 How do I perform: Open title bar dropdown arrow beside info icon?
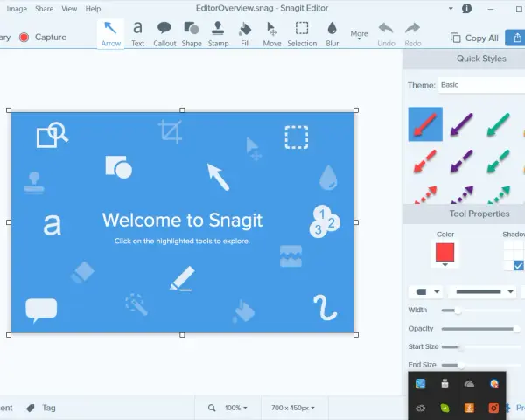pyautogui.click(x=451, y=9)
